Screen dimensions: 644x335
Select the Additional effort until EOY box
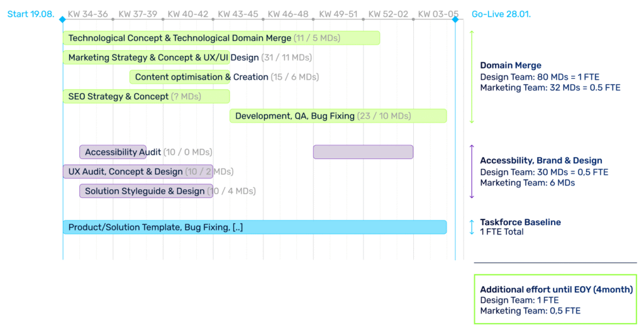(555, 299)
